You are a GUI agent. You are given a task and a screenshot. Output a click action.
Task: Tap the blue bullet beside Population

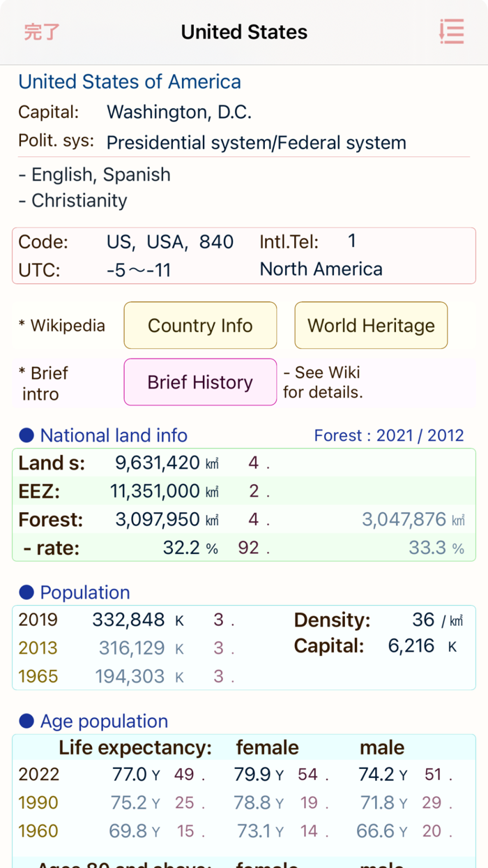tap(25, 592)
